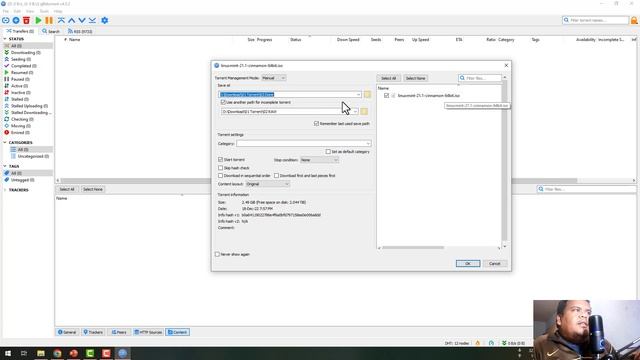Filter sidebar by Completed status
Image resolution: width=640 pixels, height=360 pixels.
[23, 66]
